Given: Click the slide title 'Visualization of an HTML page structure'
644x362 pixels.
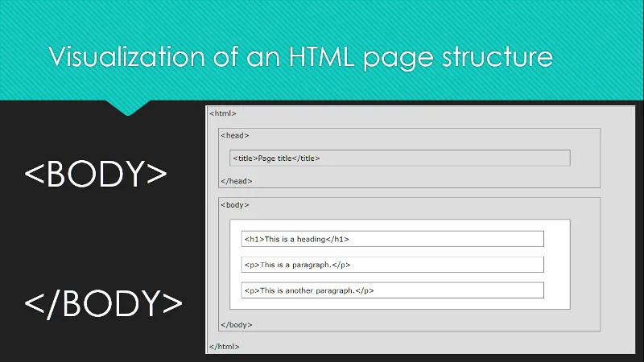Looking at the screenshot, I should click(300, 57).
